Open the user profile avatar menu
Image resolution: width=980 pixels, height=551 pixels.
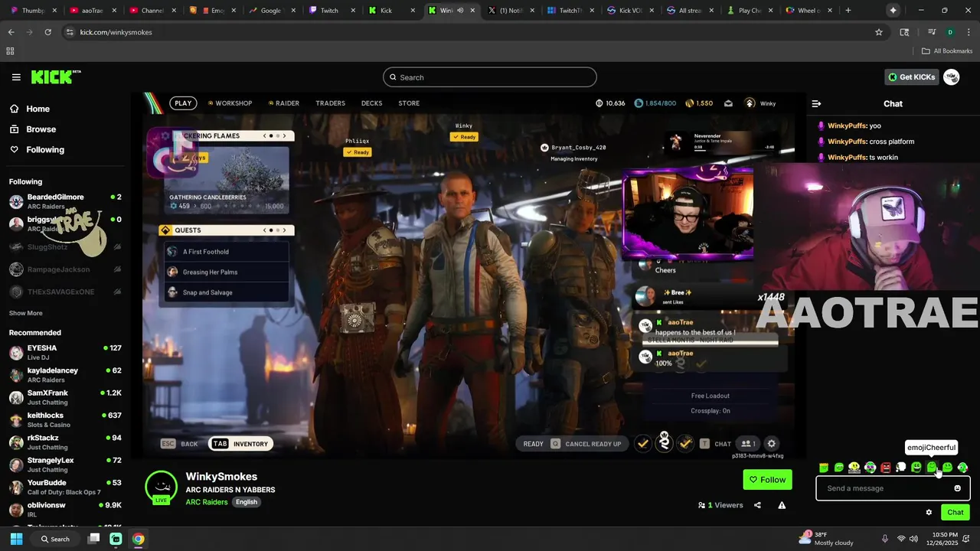click(x=952, y=77)
